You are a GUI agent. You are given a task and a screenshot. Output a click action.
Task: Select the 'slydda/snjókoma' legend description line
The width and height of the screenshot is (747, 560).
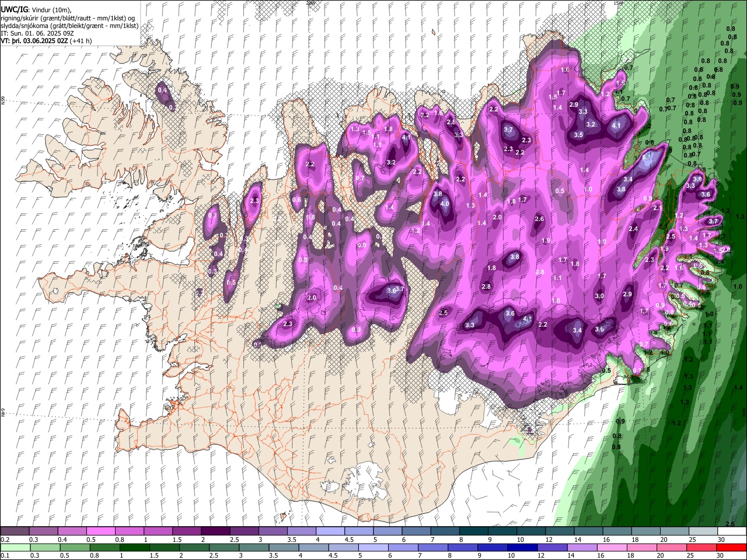(69, 26)
